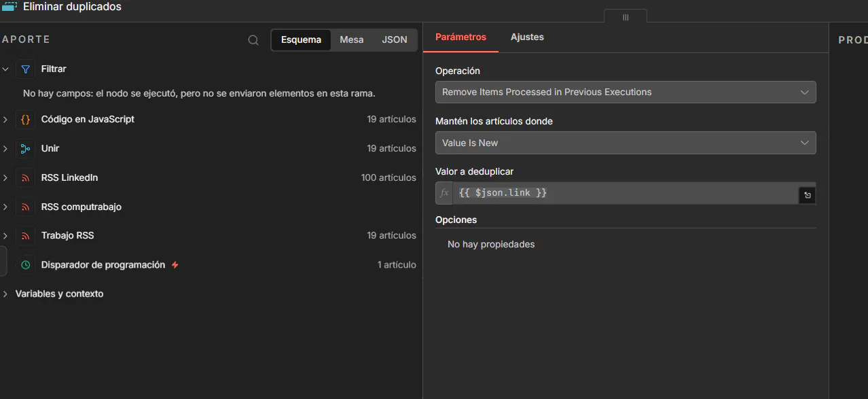The height and width of the screenshot is (399, 868).
Task: Click the left edge collapse handle
Action: pos(3,261)
